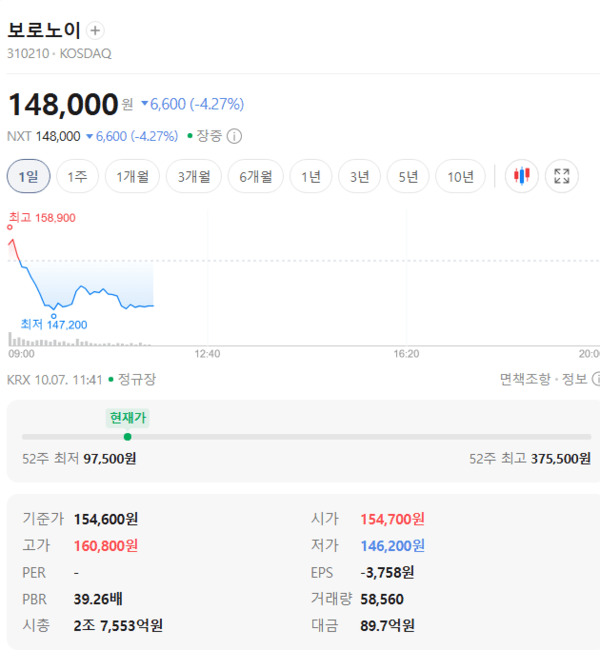Select the 3개월 period tab
The height and width of the screenshot is (650, 600).
[x=194, y=176]
